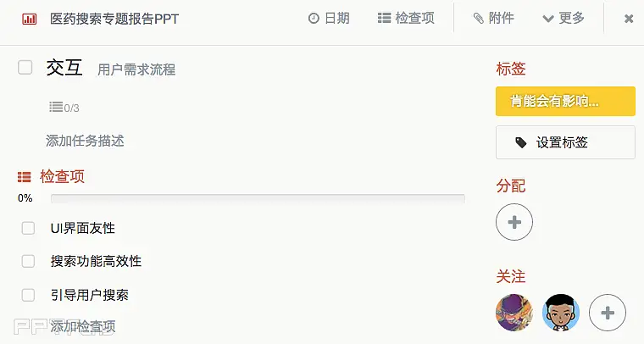This screenshot has width=644, height=344.
Task: Click 添加检查项 to add checklist item
Action: [83, 326]
